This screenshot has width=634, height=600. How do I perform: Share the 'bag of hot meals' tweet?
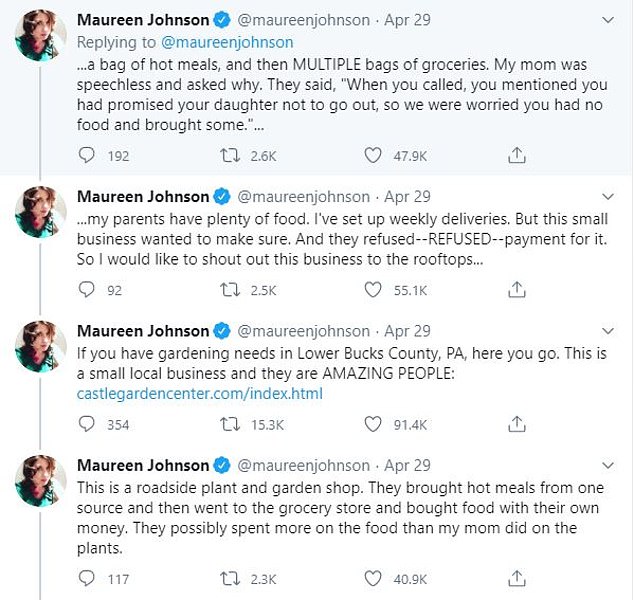point(516,155)
